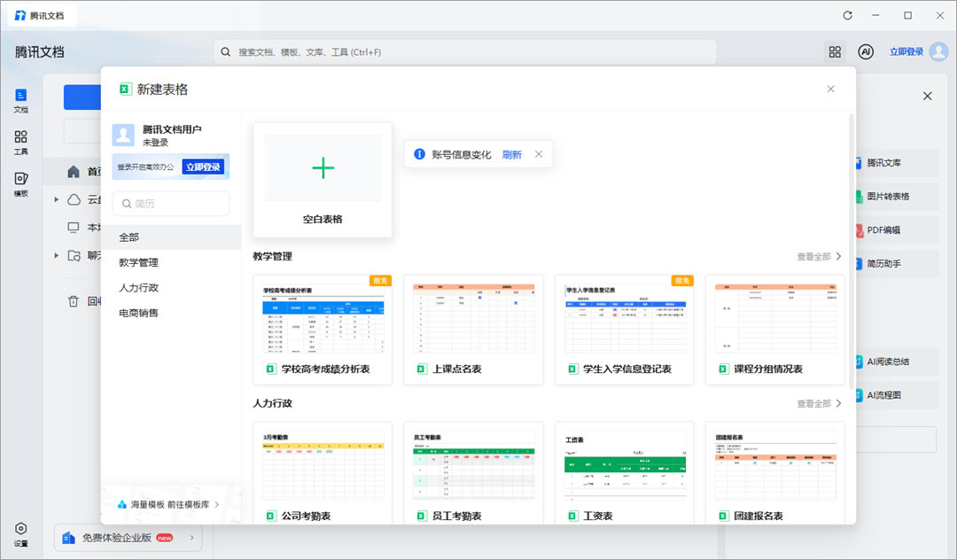Click the blue new document button

pyautogui.click(x=82, y=97)
